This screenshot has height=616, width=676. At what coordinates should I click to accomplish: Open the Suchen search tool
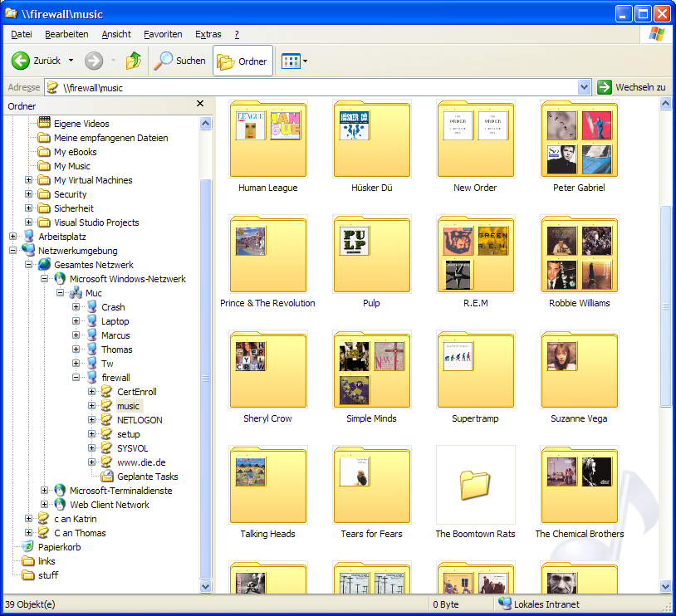pos(180,61)
